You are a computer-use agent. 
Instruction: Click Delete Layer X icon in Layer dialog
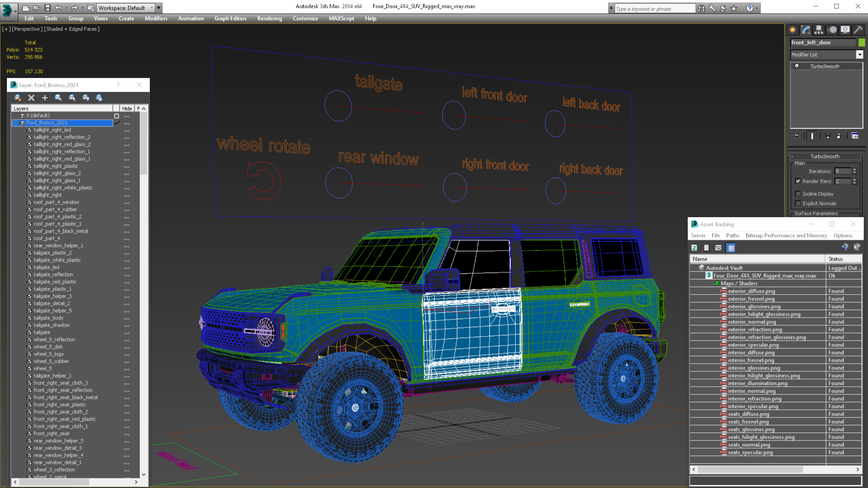[x=31, y=98]
